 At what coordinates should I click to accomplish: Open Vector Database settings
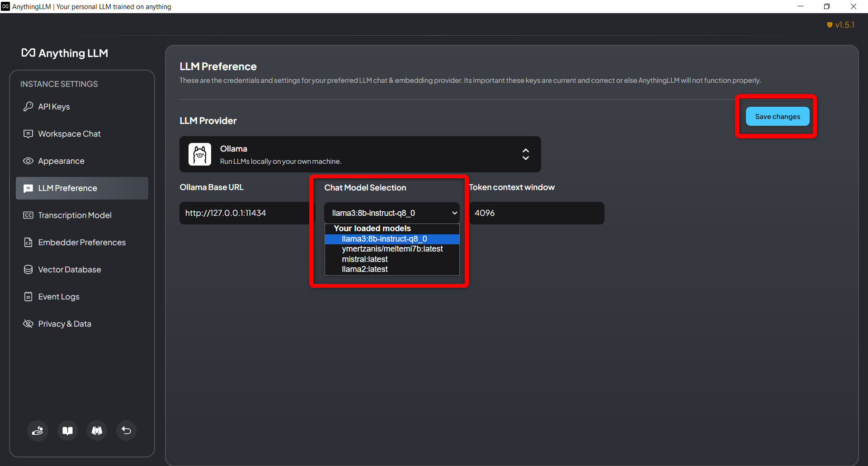point(69,270)
